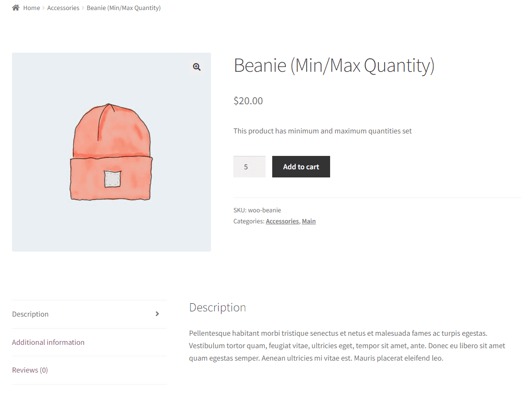Click the $20.00 price text
This screenshot has width=532, height=396.
pos(248,101)
